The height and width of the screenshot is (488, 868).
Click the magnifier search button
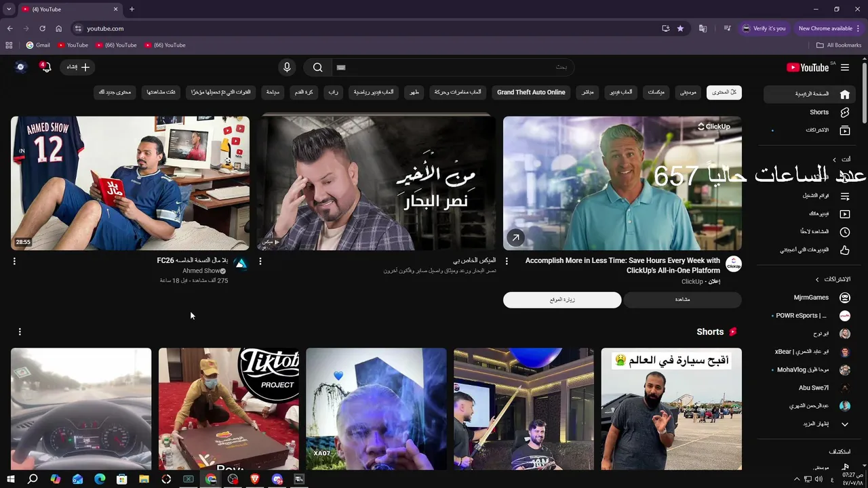pos(317,67)
